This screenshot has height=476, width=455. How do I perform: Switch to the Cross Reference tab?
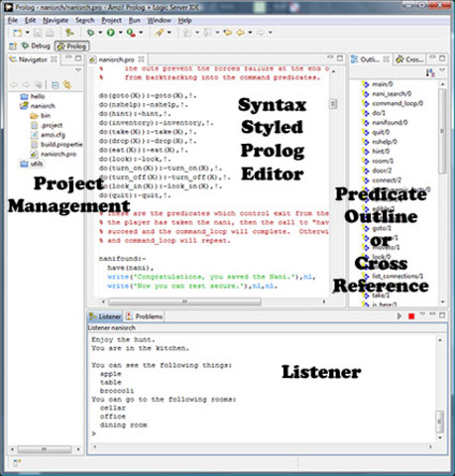pyautogui.click(x=409, y=59)
